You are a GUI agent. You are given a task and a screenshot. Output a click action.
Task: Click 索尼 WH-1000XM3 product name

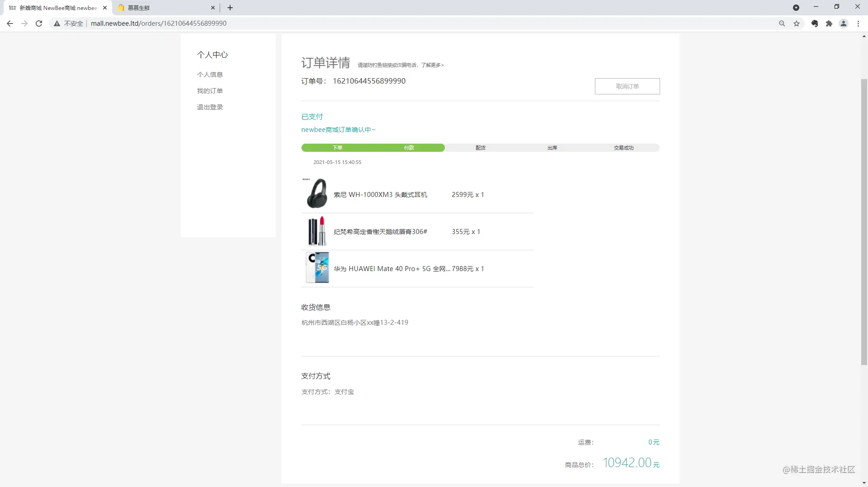coord(380,195)
